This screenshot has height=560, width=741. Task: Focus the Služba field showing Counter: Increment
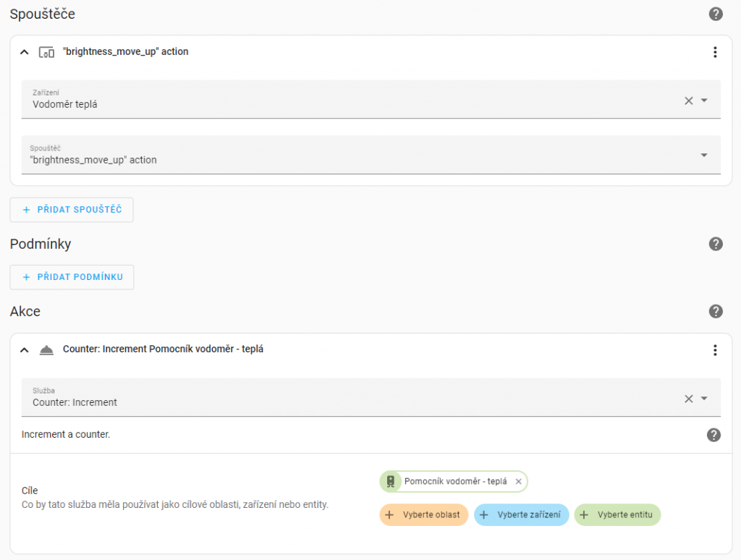coord(371,397)
